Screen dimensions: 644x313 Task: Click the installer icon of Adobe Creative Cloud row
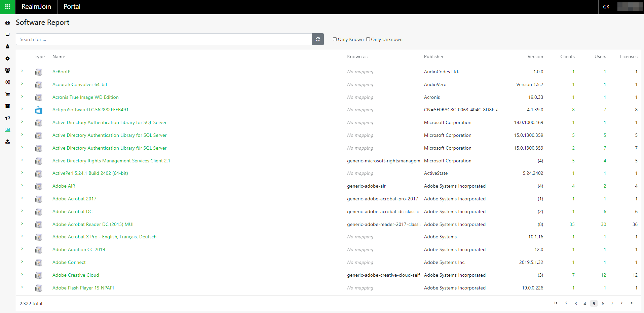[39, 275]
